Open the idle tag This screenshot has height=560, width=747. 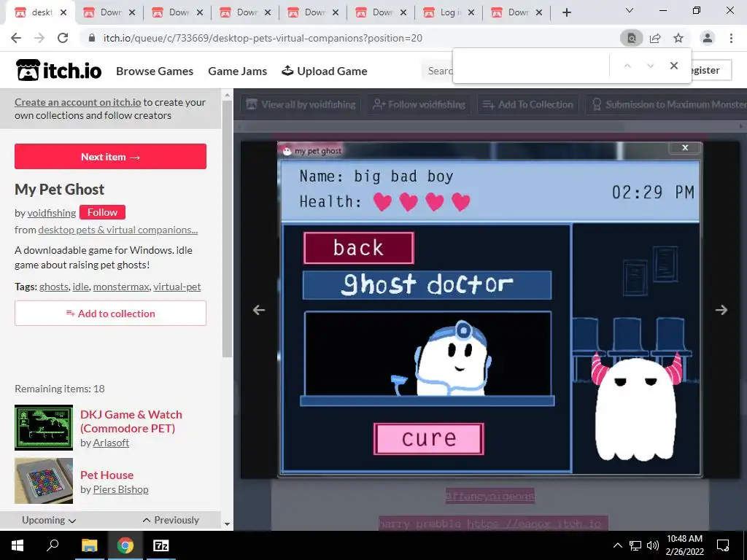point(80,287)
